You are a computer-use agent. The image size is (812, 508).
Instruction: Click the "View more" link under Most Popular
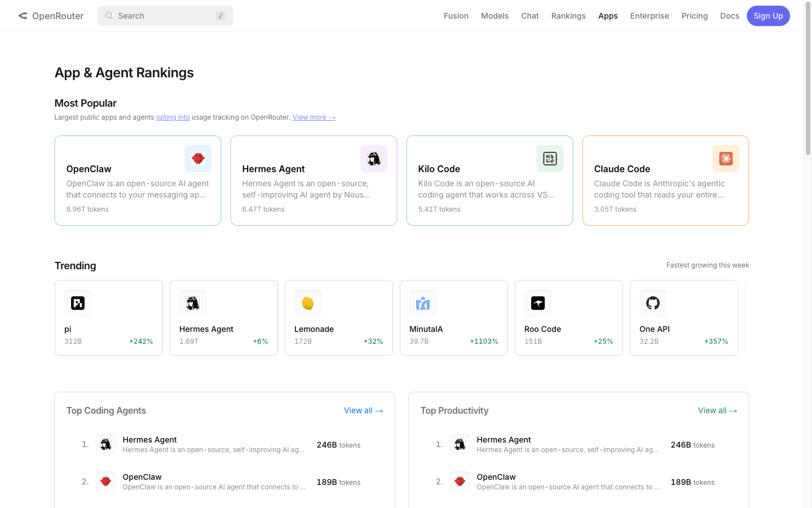314,117
